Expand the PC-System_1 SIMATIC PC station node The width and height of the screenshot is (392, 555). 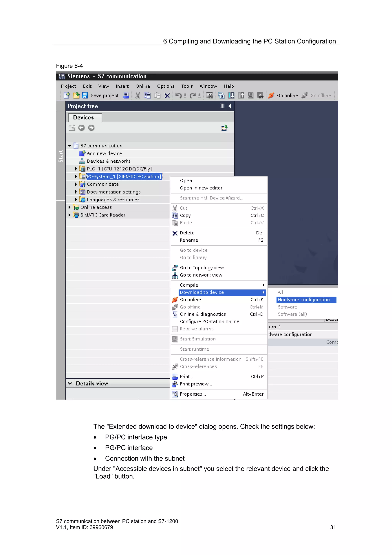click(76, 176)
